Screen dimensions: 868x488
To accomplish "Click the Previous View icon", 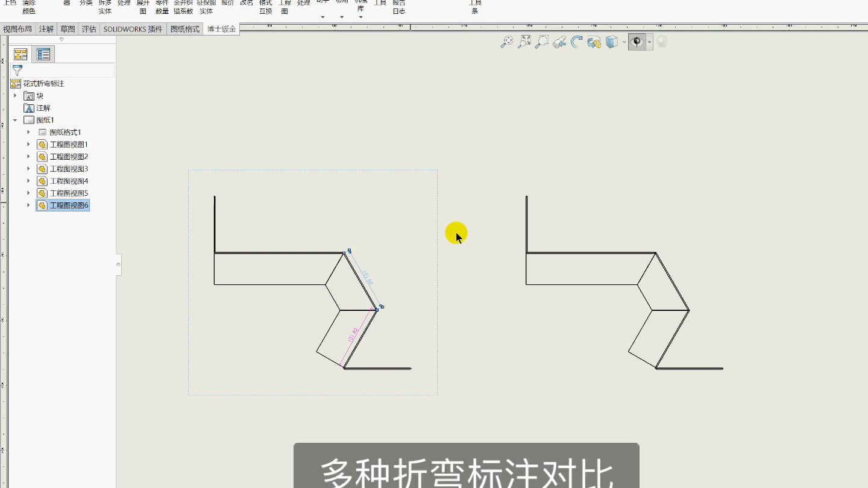I will click(x=560, y=42).
